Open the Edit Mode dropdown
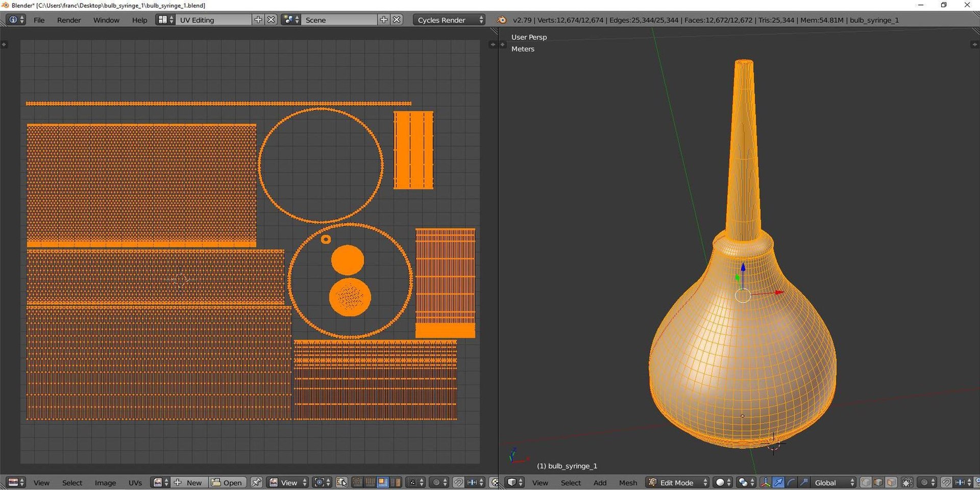 pos(678,482)
